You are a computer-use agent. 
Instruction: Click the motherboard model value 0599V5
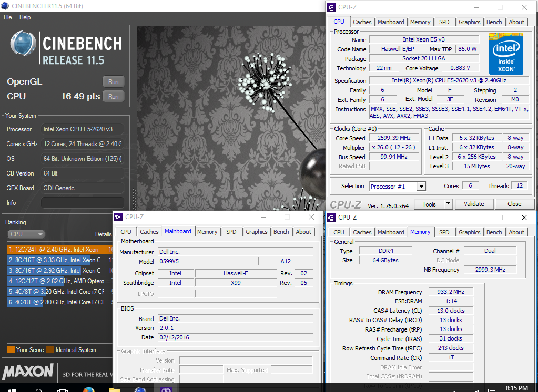[x=207, y=261]
